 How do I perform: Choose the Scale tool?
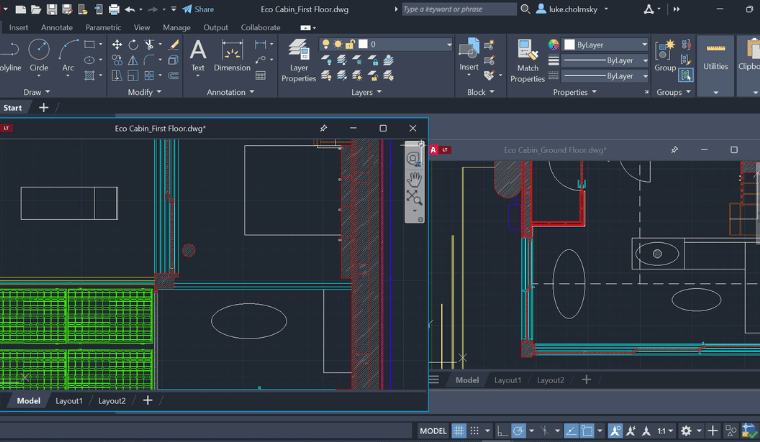[133, 76]
